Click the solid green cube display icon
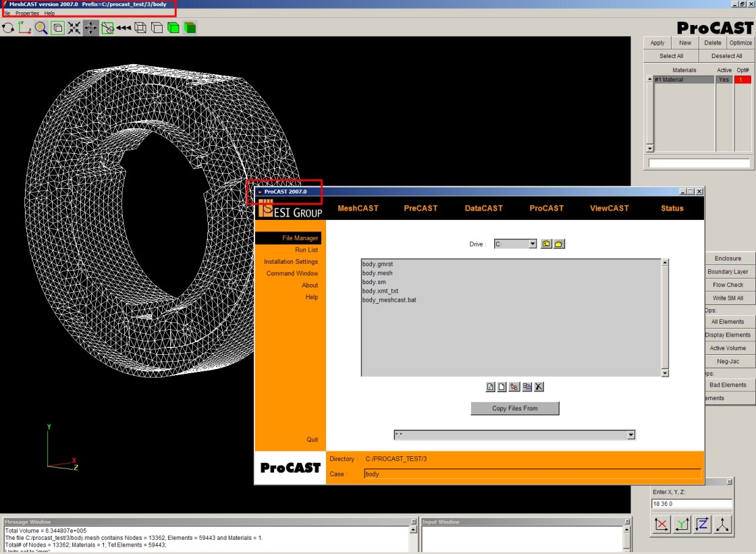Image resolution: width=756 pixels, height=554 pixels. (x=173, y=28)
